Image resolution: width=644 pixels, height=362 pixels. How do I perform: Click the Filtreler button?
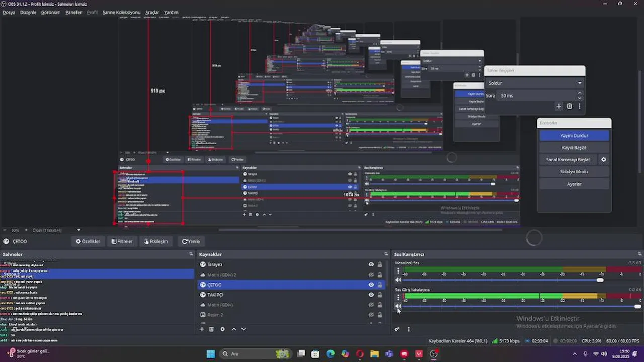(x=122, y=241)
